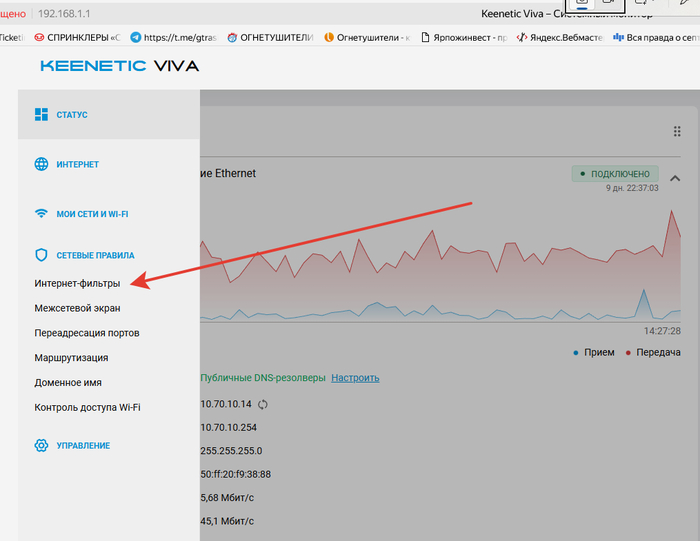The image size is (700, 541).
Task: Click the Keenetic Viva logo
Action: pos(119,67)
